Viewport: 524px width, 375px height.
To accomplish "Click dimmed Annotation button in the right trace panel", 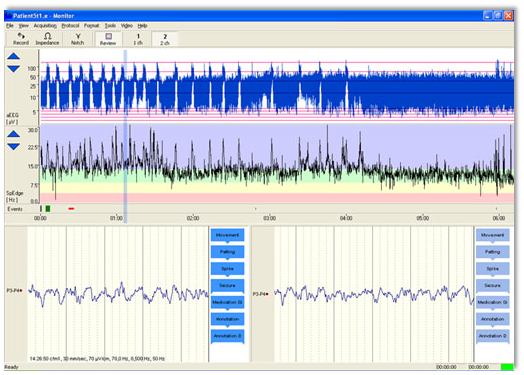I will 493,319.
